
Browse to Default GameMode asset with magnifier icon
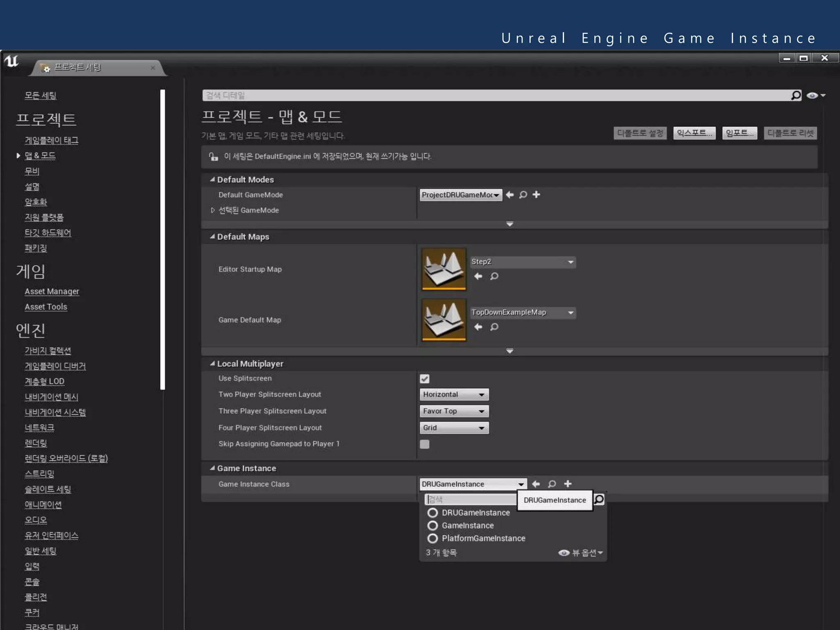click(x=523, y=194)
